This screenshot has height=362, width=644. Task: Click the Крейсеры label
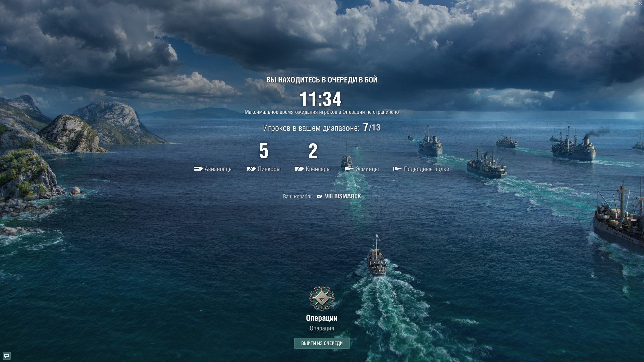click(318, 169)
